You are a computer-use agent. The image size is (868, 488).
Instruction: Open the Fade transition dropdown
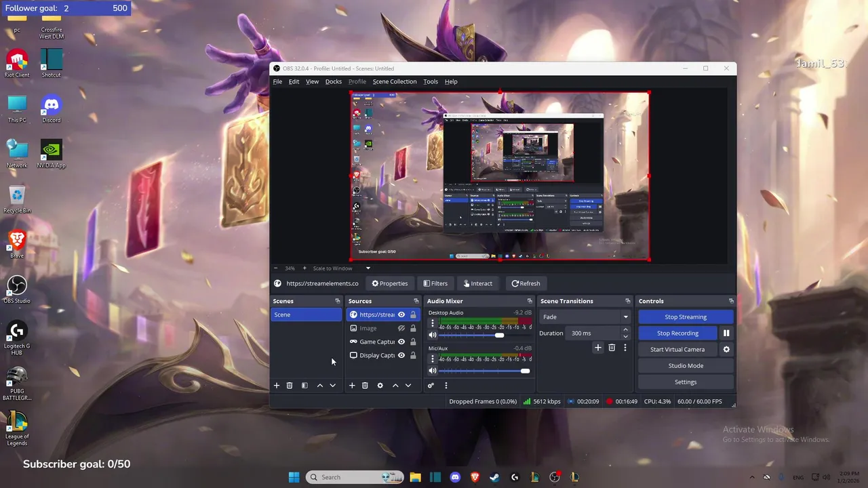[x=585, y=317]
